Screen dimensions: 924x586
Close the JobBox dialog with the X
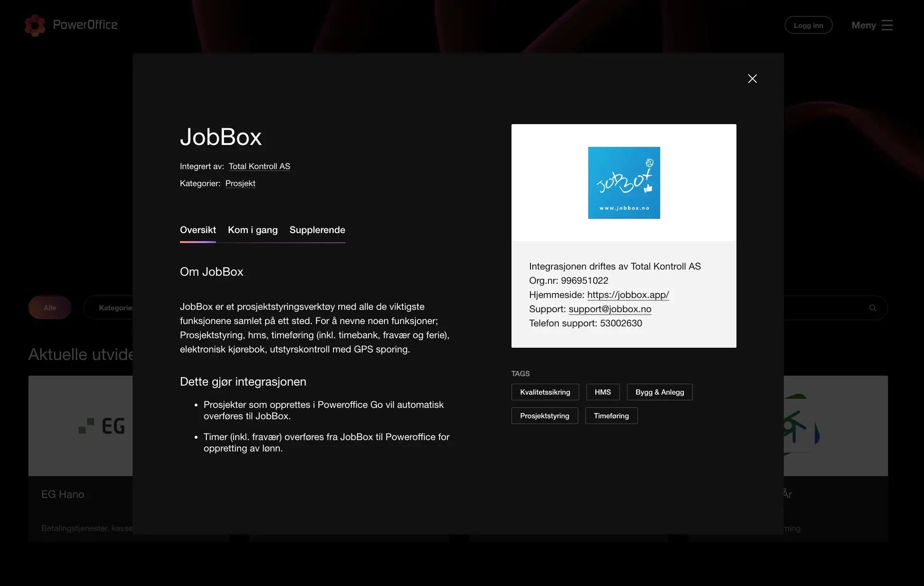coord(752,79)
